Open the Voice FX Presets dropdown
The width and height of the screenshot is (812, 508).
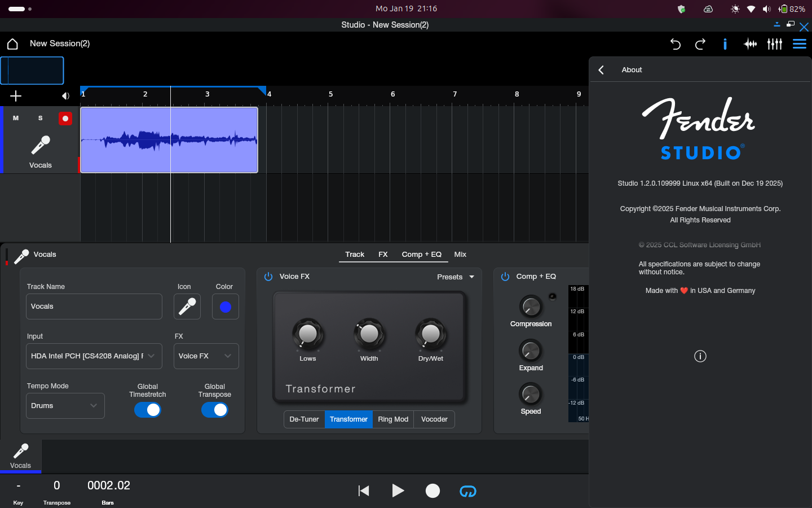coord(456,277)
